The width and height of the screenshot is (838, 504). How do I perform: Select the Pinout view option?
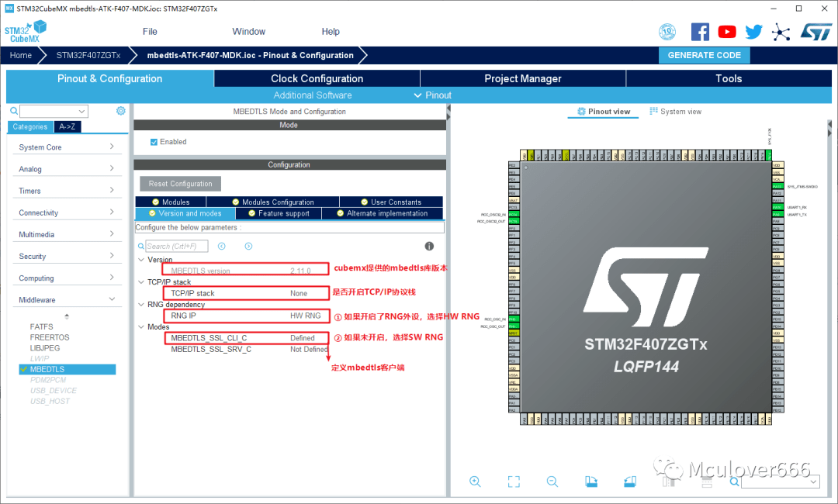tap(603, 111)
